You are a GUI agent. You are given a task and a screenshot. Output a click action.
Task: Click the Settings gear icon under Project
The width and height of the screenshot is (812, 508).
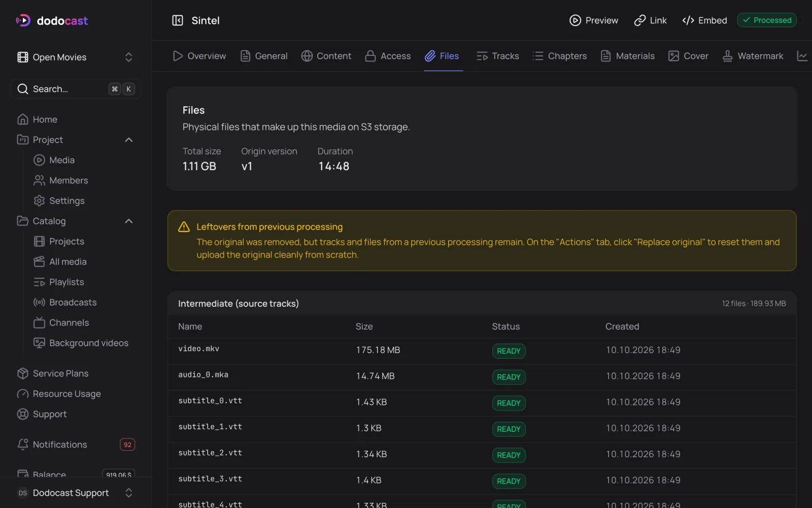(39, 201)
